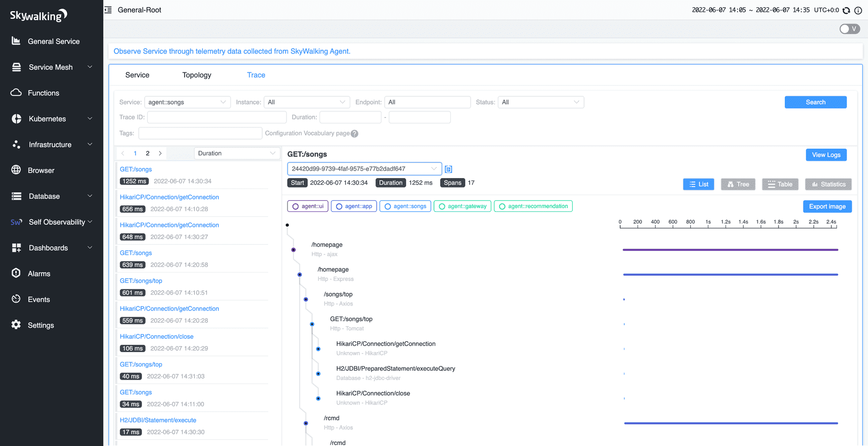The image size is (868, 446).
Task: Open the Alarms shield icon
Action: coord(16,273)
